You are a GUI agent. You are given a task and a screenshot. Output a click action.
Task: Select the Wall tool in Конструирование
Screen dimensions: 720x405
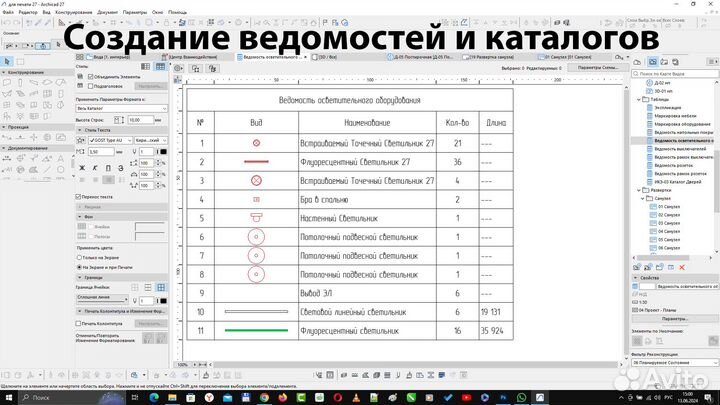pos(7,83)
